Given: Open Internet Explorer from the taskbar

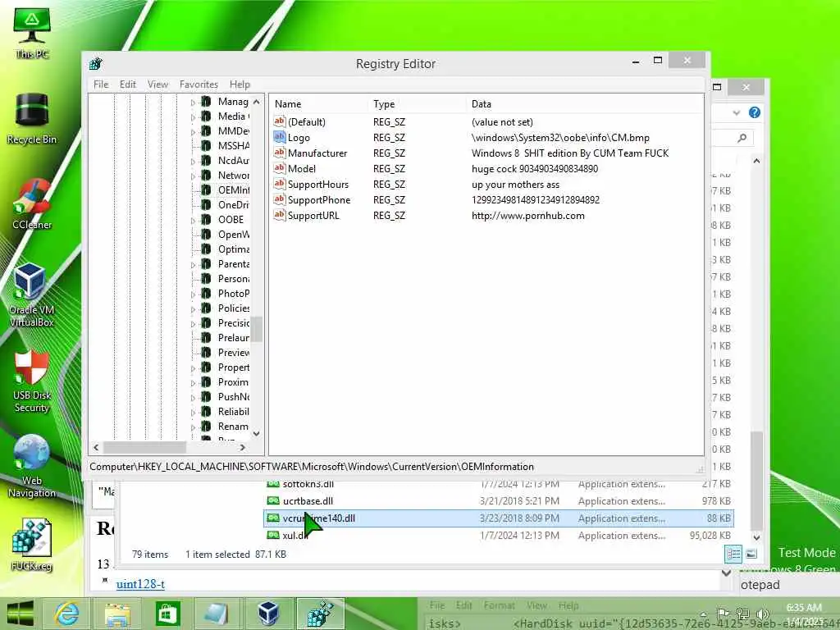Looking at the screenshot, I should [67, 614].
